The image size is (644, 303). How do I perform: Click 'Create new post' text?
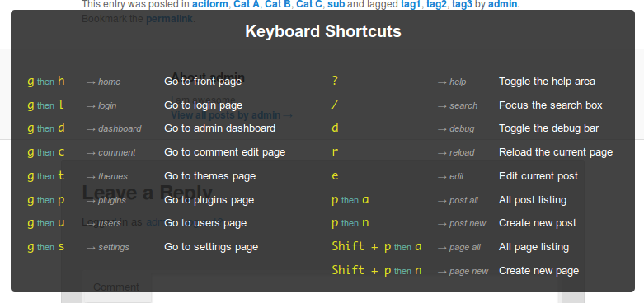538,223
